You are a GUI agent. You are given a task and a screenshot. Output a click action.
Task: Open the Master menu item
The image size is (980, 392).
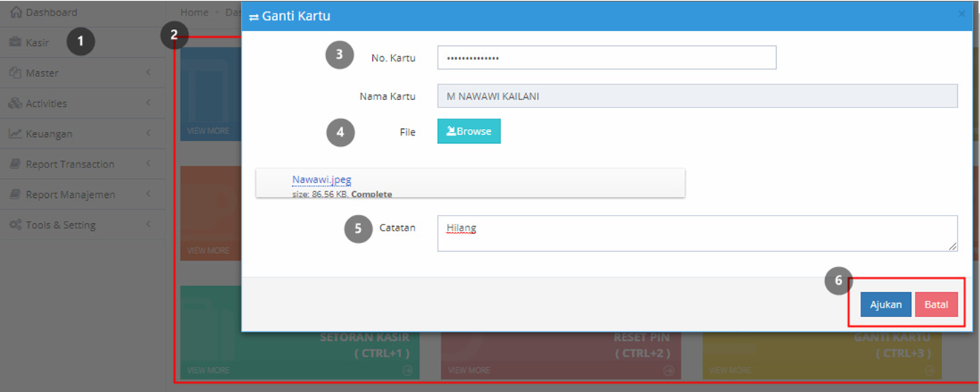tap(82, 73)
